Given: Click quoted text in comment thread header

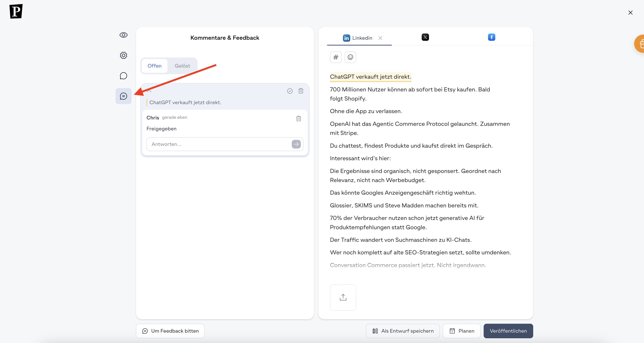Looking at the screenshot, I should pyautogui.click(x=185, y=102).
